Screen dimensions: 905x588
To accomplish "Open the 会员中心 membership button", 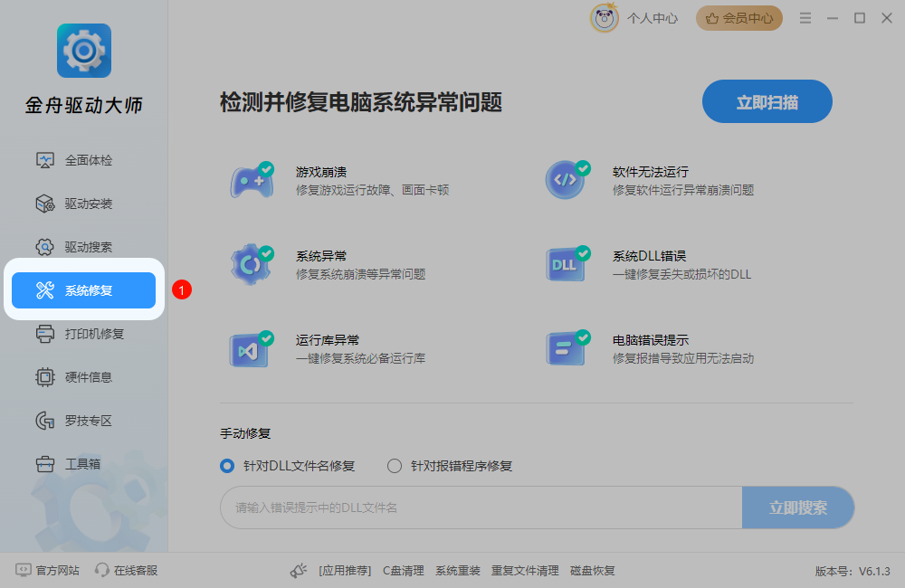I will [x=738, y=18].
